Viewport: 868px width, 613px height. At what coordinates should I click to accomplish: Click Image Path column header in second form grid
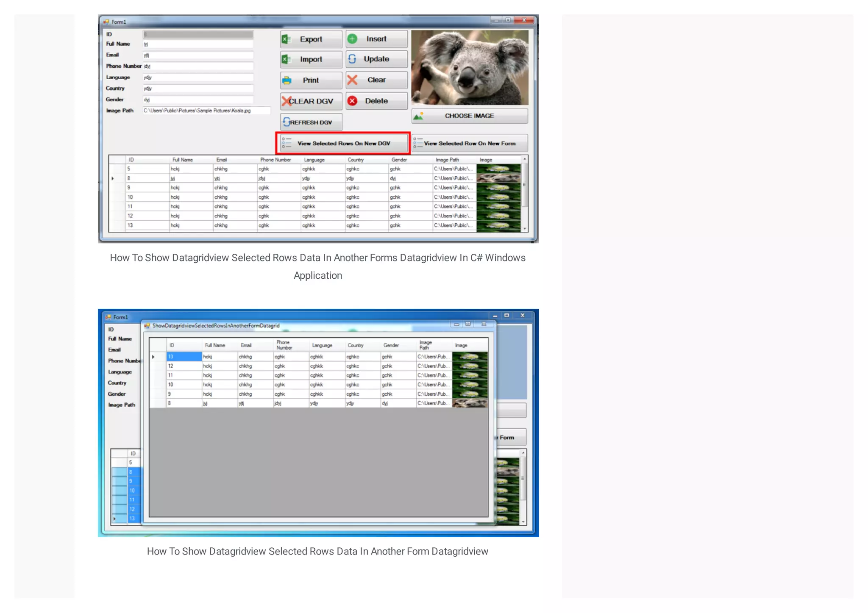tap(434, 345)
